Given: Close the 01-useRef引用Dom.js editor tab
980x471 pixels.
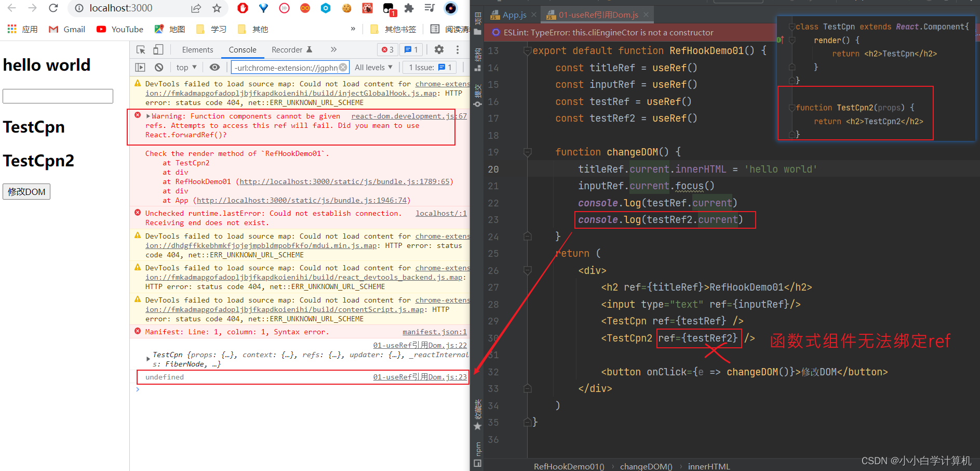Looking at the screenshot, I should coord(646,15).
